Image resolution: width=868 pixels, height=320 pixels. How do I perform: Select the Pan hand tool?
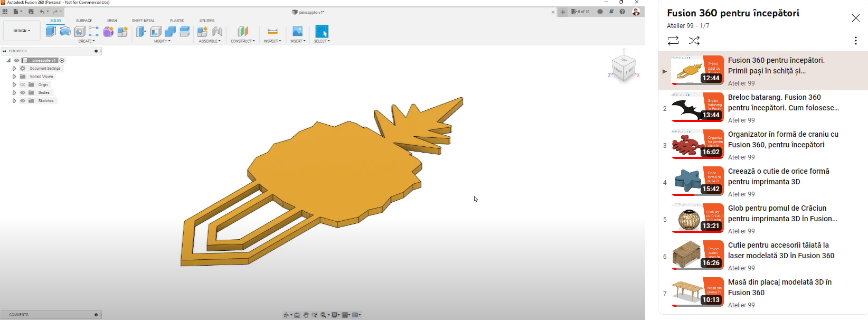point(306,315)
